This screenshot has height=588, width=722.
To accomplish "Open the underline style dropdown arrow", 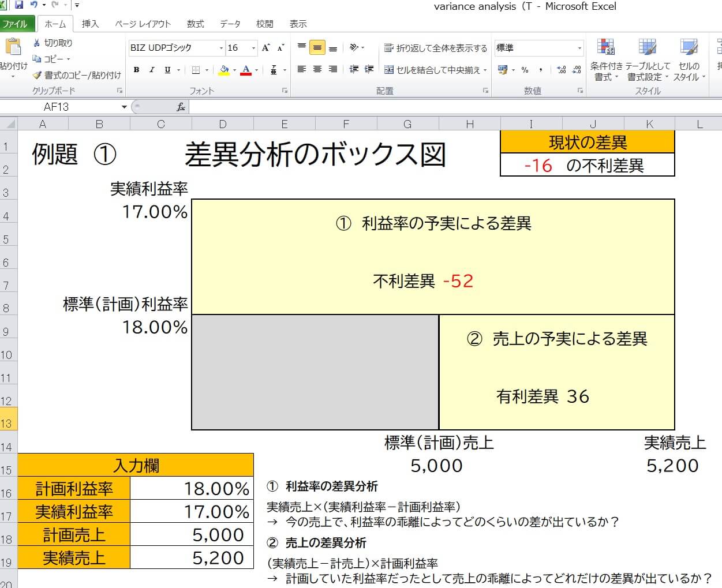I will coord(178,70).
